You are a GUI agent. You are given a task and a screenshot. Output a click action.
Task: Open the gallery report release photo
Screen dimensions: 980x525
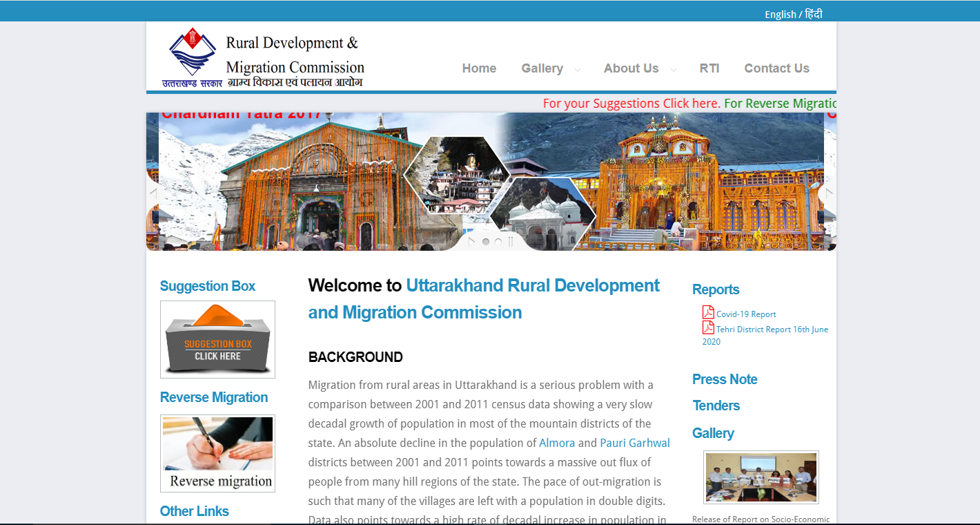tap(761, 477)
